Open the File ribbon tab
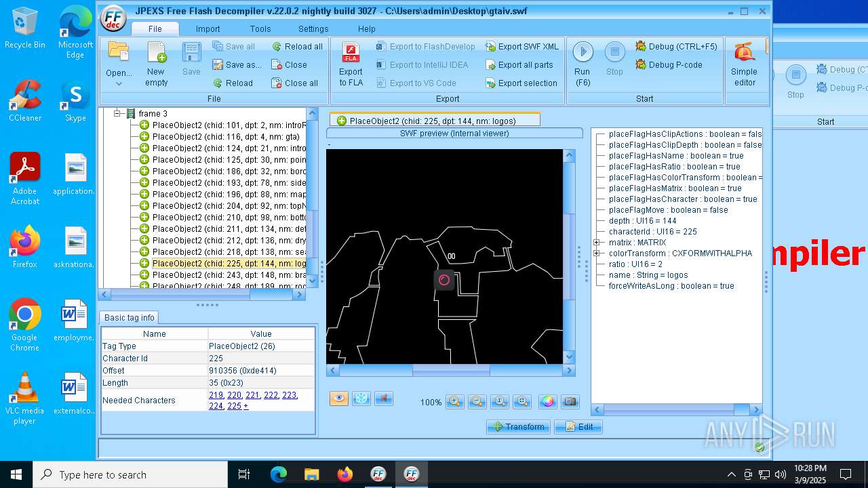The height and width of the screenshot is (488, 868). (x=155, y=28)
